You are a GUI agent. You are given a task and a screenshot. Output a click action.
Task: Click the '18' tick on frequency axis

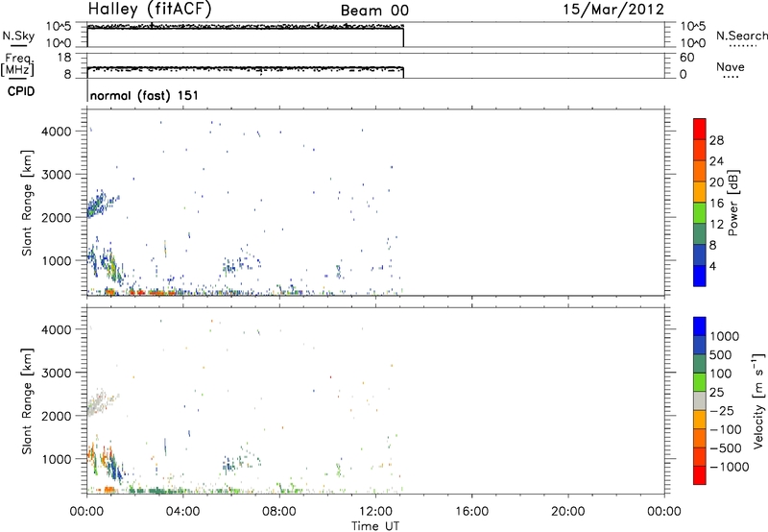[x=64, y=58]
